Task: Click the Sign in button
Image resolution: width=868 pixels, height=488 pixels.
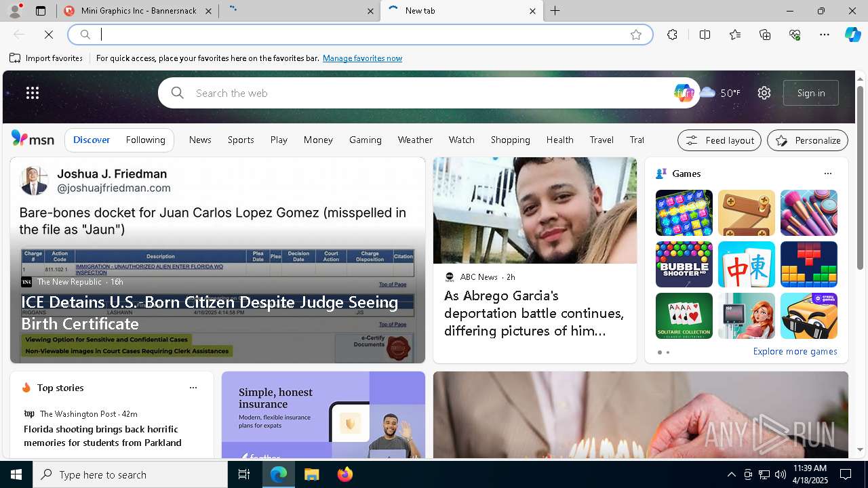Action: click(x=811, y=93)
